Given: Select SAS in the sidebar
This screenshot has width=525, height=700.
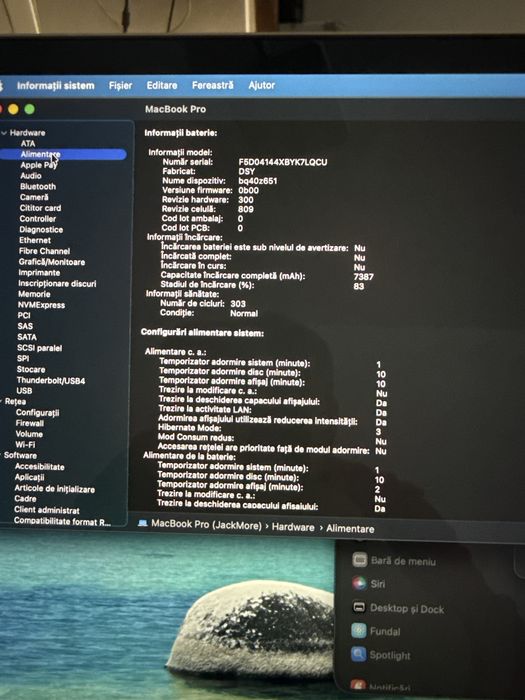Looking at the screenshot, I should 25,326.
